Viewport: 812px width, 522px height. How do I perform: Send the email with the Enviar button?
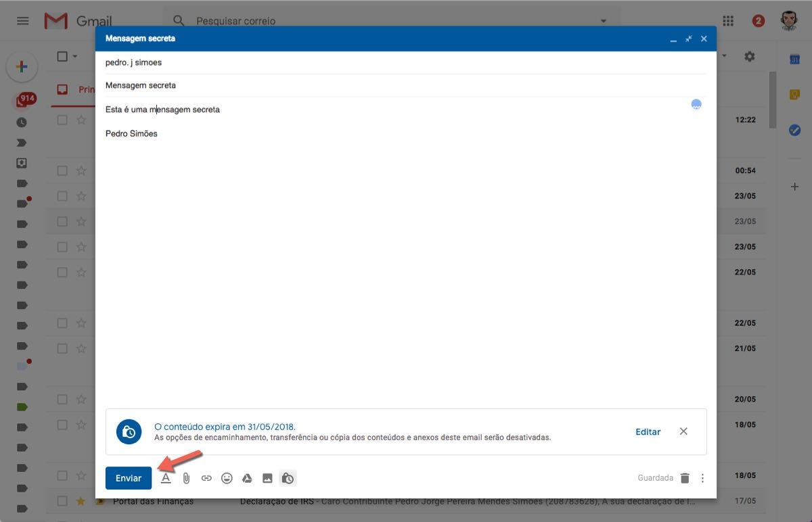pyautogui.click(x=129, y=478)
